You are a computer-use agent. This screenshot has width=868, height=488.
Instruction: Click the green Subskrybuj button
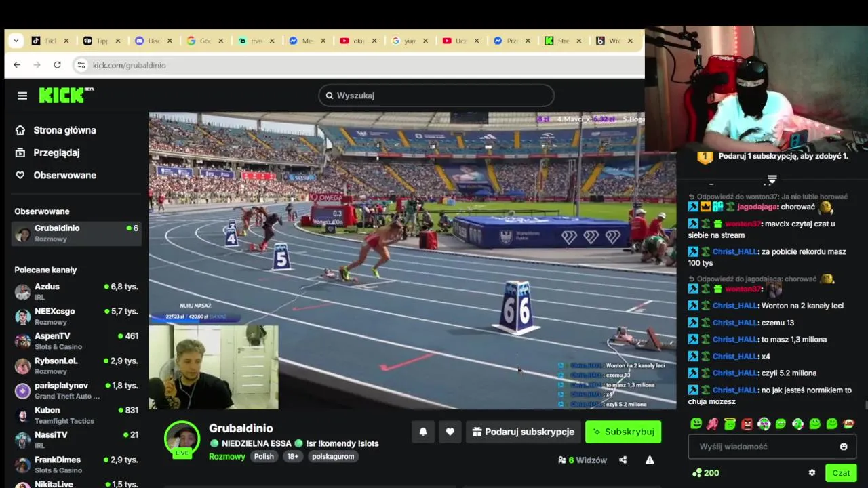623,432
